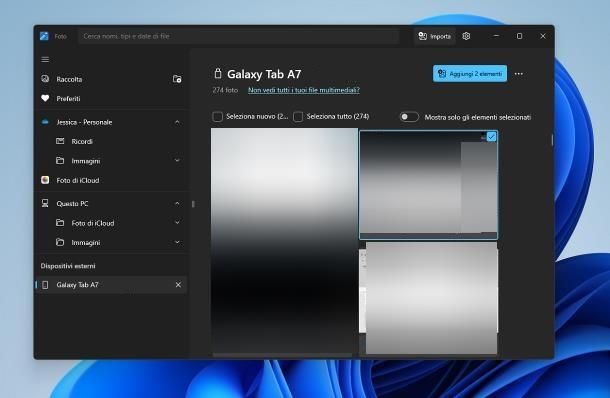This screenshot has height=398, width=610.
Task: Expand Immagini under Questo PC
Action: [177, 242]
